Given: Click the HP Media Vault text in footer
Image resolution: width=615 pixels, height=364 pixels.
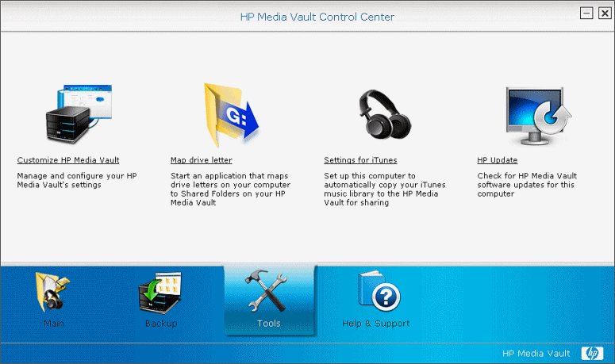Looking at the screenshot, I should (537, 354).
